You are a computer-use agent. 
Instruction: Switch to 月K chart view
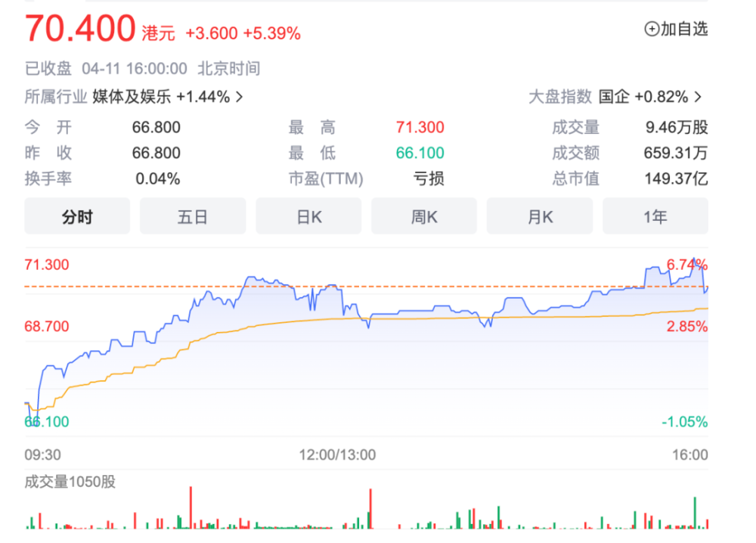point(540,216)
